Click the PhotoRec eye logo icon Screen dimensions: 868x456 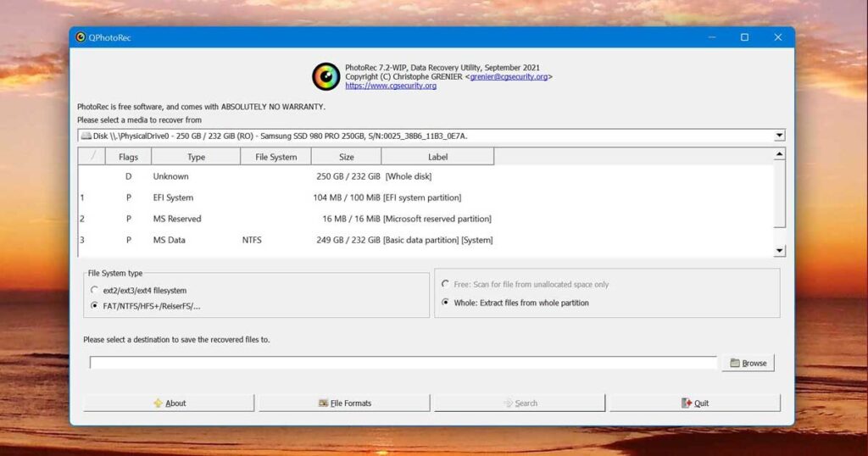pyautogui.click(x=325, y=76)
